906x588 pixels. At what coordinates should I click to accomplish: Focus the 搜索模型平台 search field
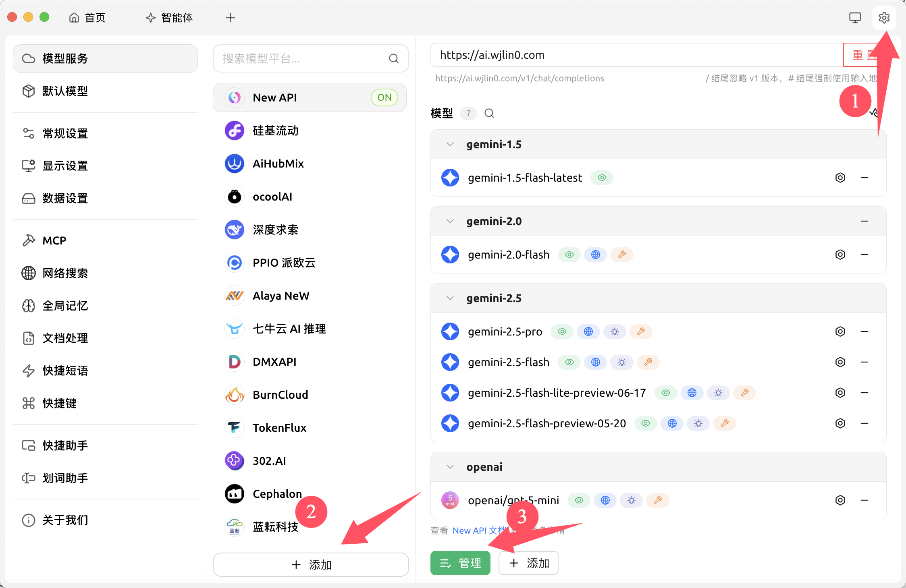click(311, 59)
